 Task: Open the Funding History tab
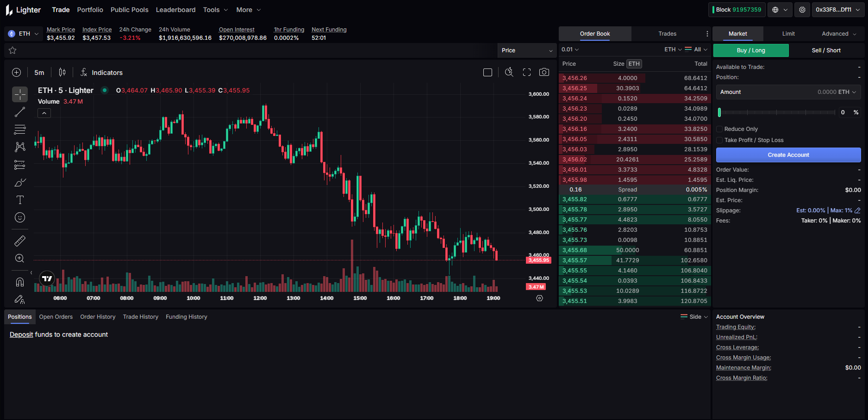pyautogui.click(x=186, y=317)
